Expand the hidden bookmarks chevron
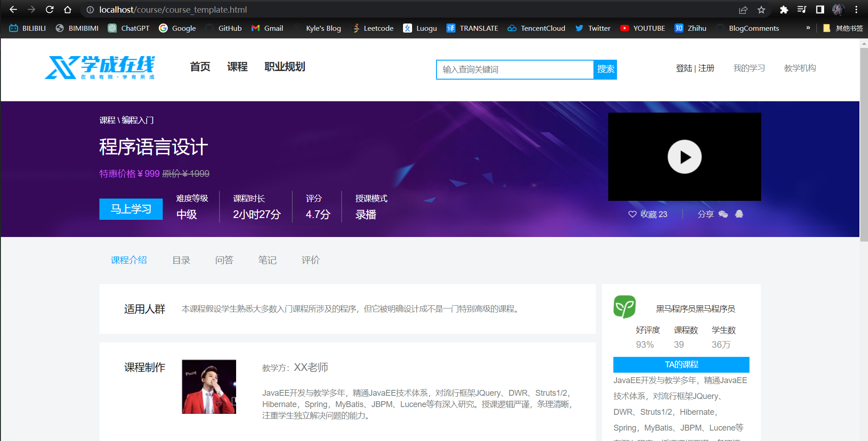868x441 pixels. pyautogui.click(x=808, y=28)
